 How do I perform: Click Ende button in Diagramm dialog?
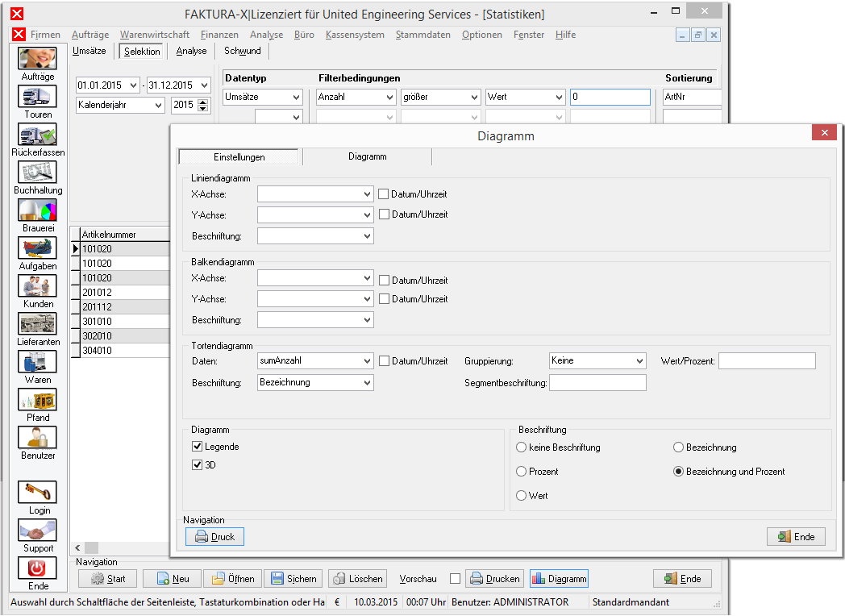tap(796, 537)
